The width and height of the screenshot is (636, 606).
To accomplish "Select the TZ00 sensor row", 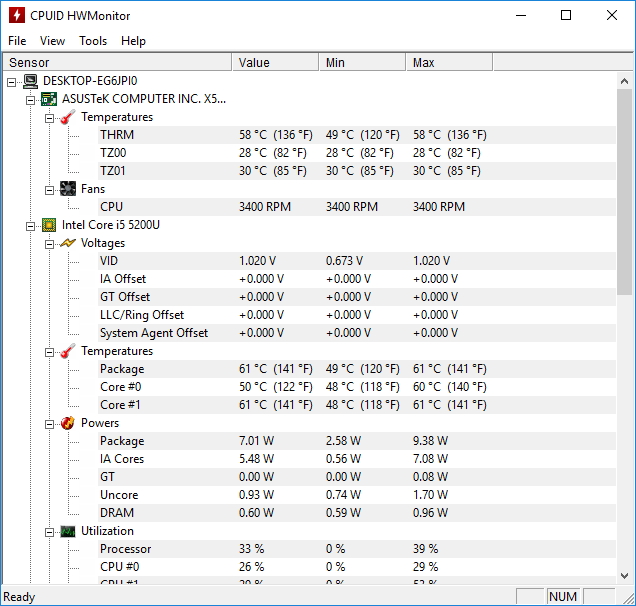I will [357, 153].
